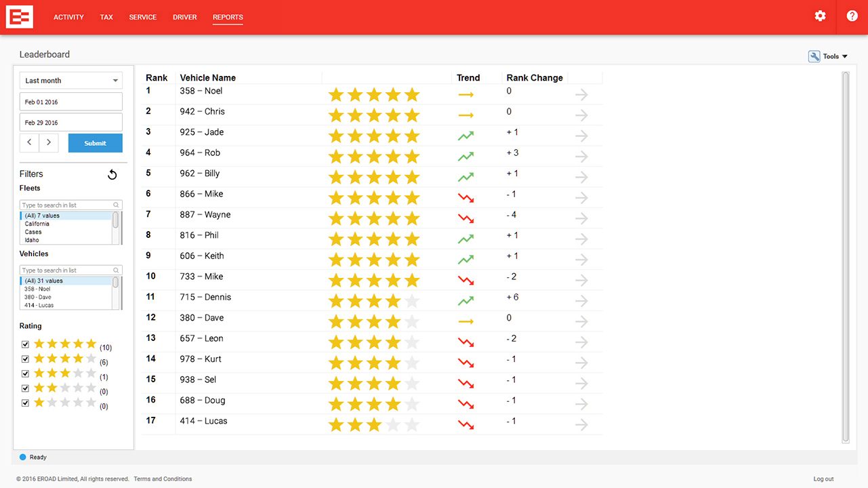Click the next period arrow button
Screen dimensions: 868x488
[49, 143]
